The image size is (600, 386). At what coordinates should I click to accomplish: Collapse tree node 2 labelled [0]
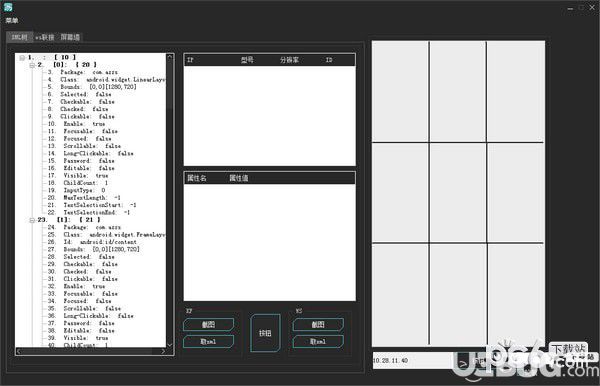(x=32, y=65)
